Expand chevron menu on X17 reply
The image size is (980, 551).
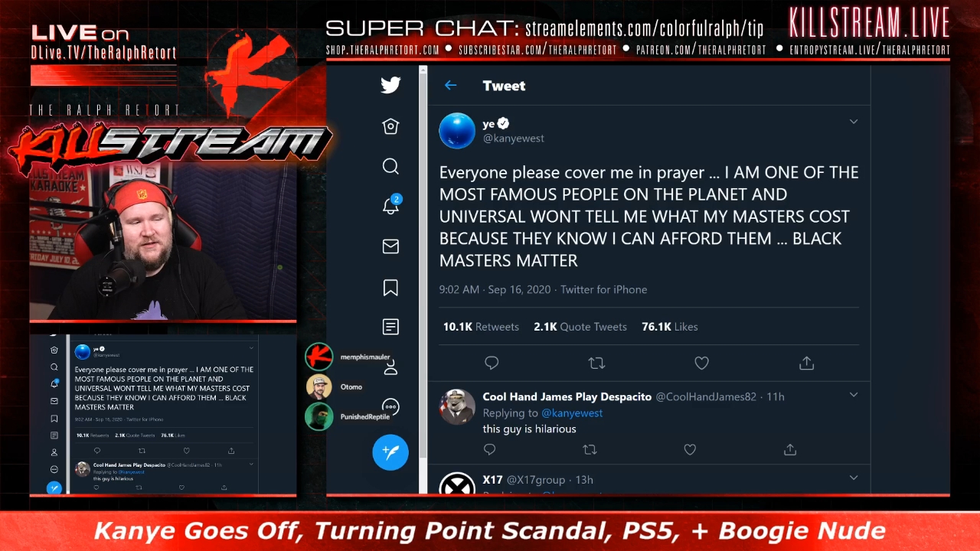pyautogui.click(x=854, y=478)
